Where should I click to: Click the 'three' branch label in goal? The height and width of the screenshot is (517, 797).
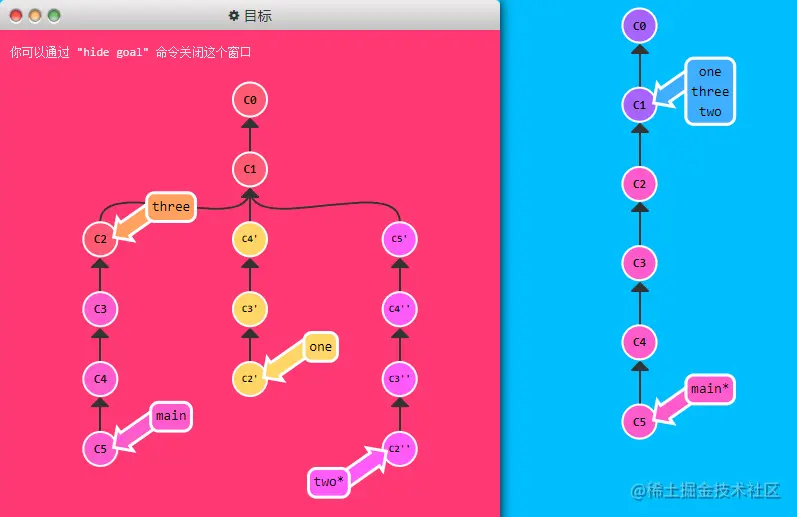pos(171,207)
